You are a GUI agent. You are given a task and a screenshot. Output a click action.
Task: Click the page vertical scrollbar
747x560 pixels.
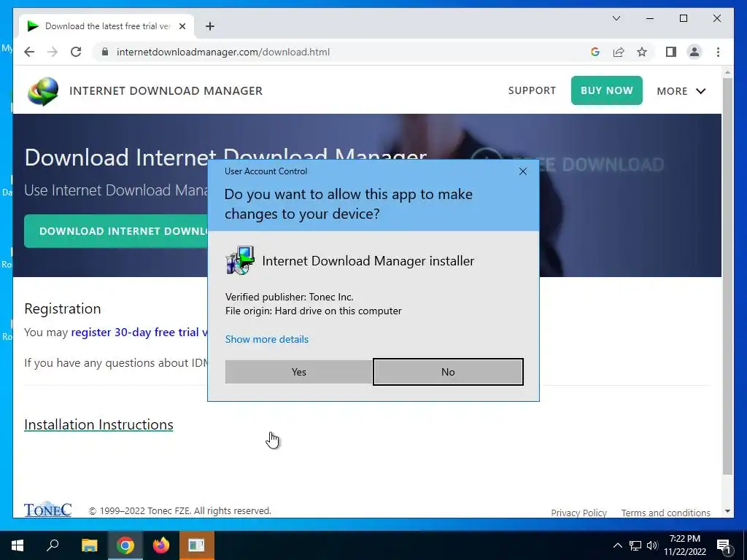click(x=727, y=276)
